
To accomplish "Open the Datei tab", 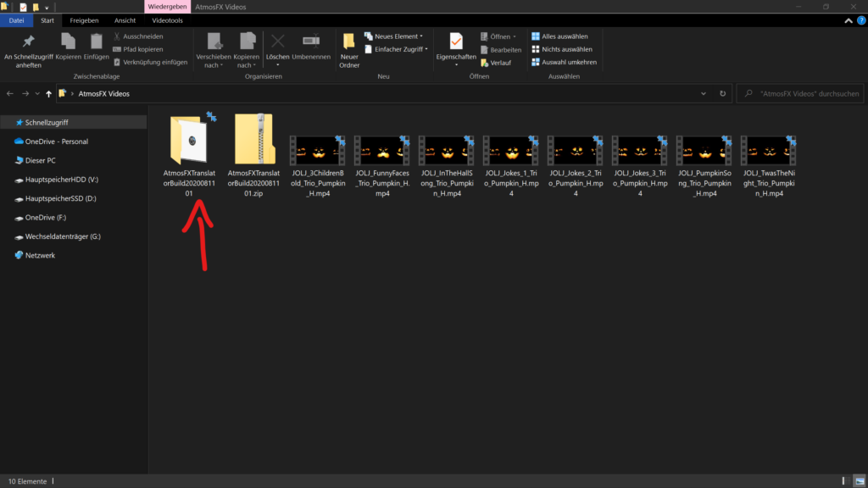I will pyautogui.click(x=17, y=20).
